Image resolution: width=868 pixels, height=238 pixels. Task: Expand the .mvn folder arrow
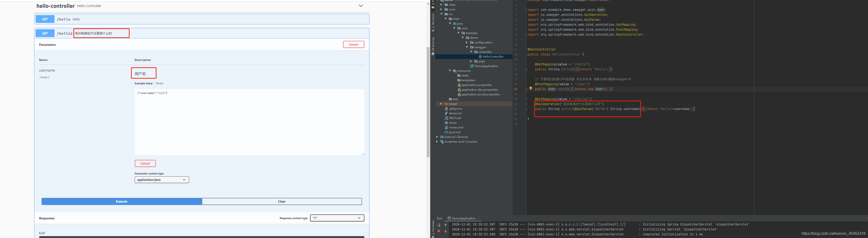(x=441, y=9)
